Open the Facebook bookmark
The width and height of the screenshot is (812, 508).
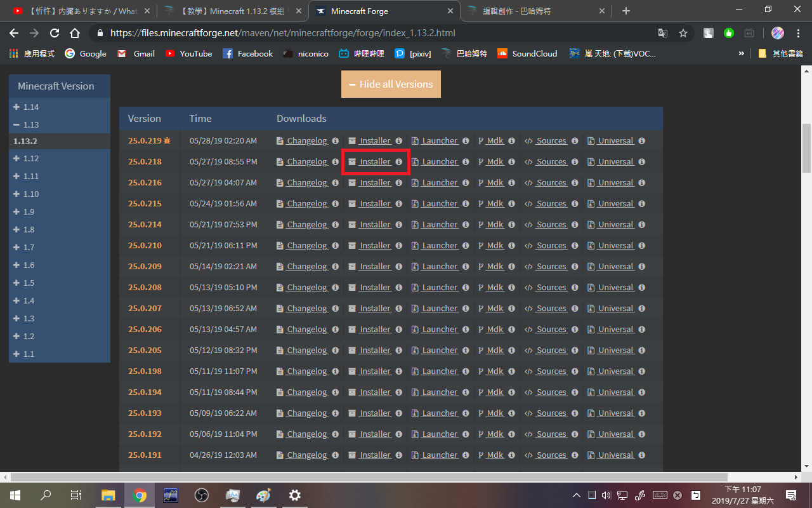247,54
